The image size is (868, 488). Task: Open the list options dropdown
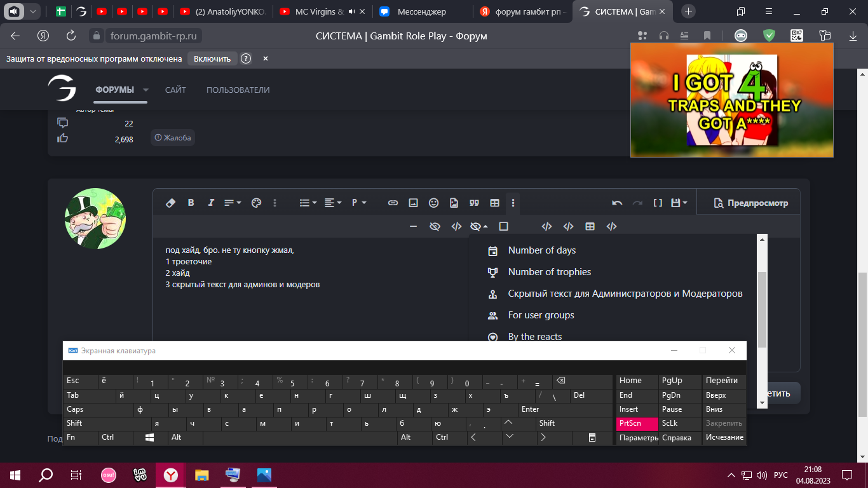click(308, 203)
